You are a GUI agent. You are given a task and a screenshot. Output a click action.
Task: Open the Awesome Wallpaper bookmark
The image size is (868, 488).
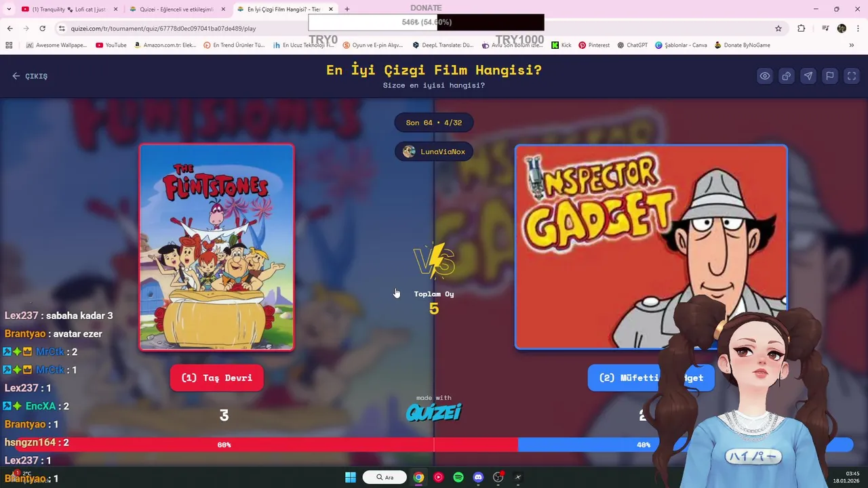pyautogui.click(x=56, y=45)
